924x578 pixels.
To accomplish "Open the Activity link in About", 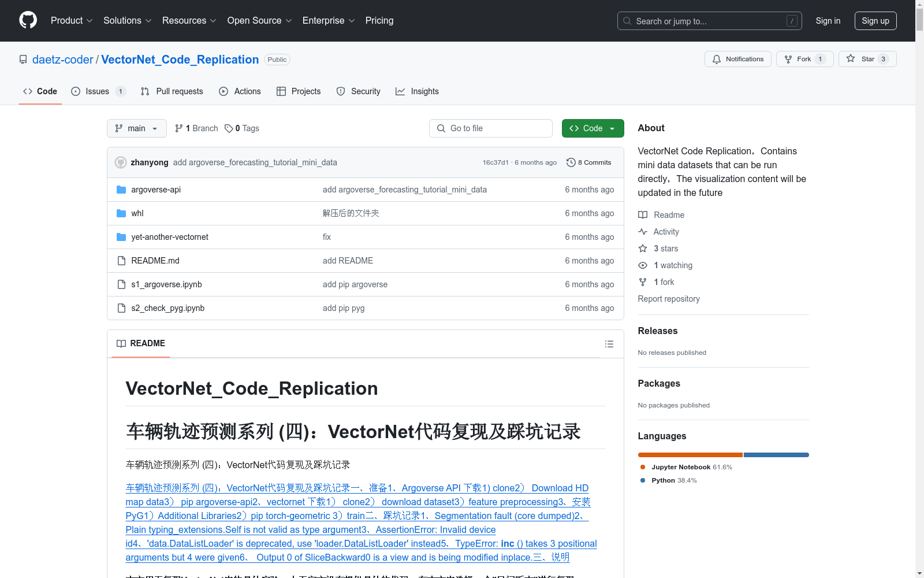I will 666,232.
